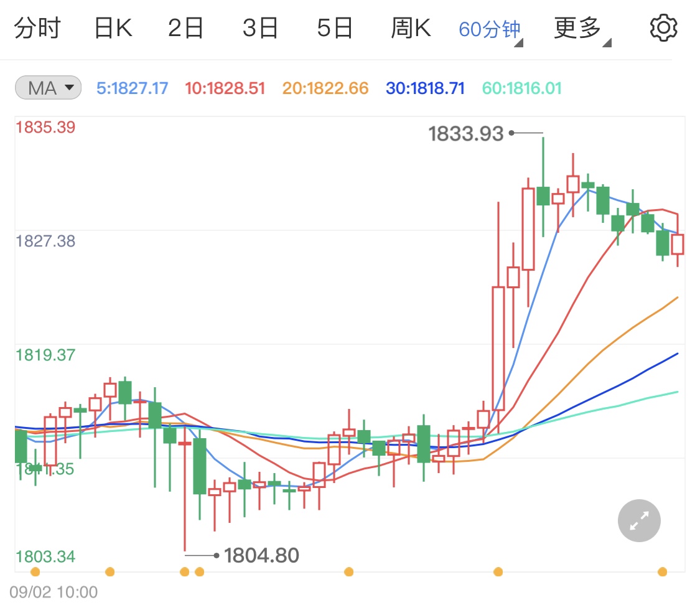This screenshot has height=610, width=700.
Task: Click the MA5 value 5:1827.17
Action: [x=132, y=88]
